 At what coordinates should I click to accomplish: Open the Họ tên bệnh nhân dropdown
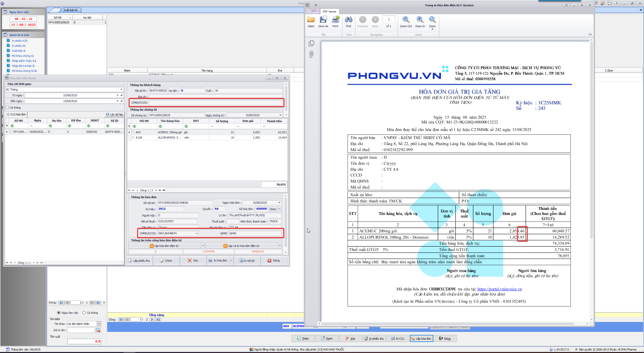pos(99,324)
